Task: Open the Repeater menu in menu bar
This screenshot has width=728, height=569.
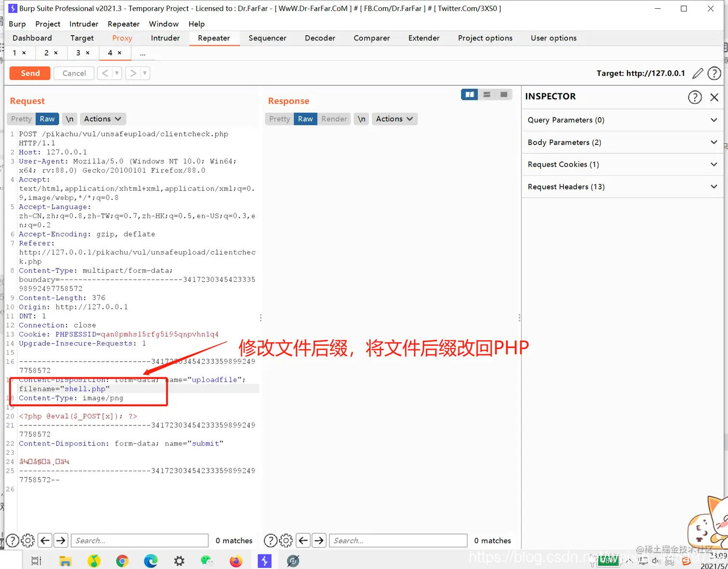Action: tap(124, 24)
